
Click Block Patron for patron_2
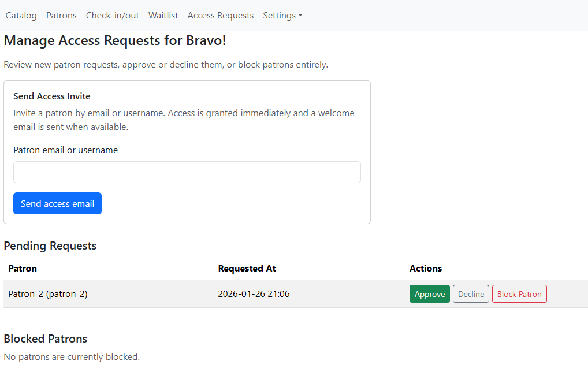click(519, 294)
